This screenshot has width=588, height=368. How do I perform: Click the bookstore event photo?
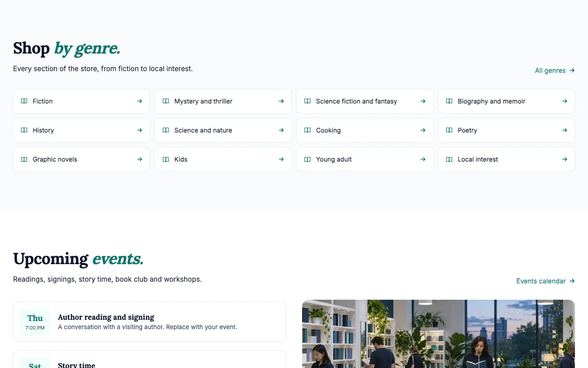(x=439, y=334)
